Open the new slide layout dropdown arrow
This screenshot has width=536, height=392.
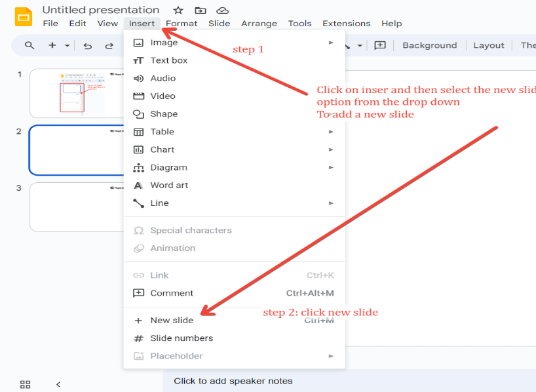pyautogui.click(x=67, y=46)
